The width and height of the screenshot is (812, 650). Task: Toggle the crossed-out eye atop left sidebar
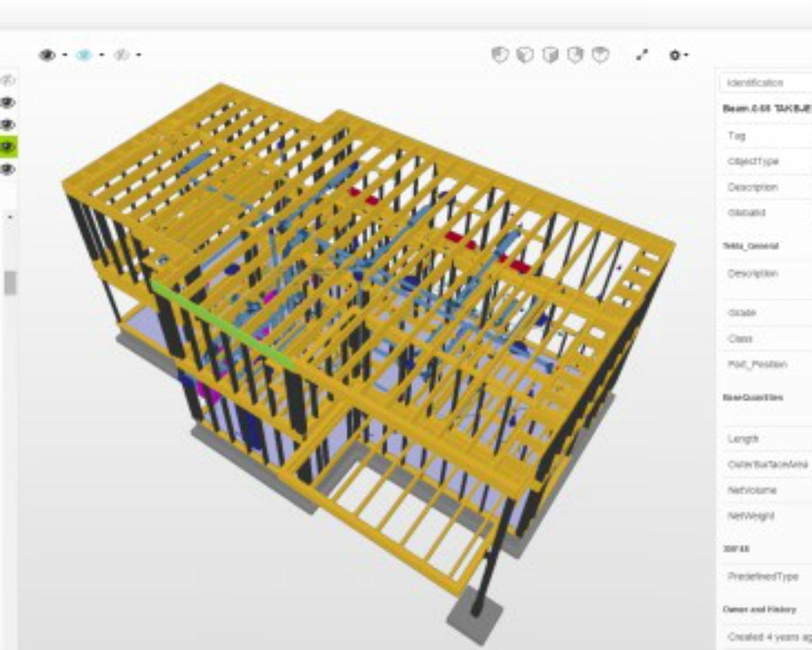click(8, 80)
